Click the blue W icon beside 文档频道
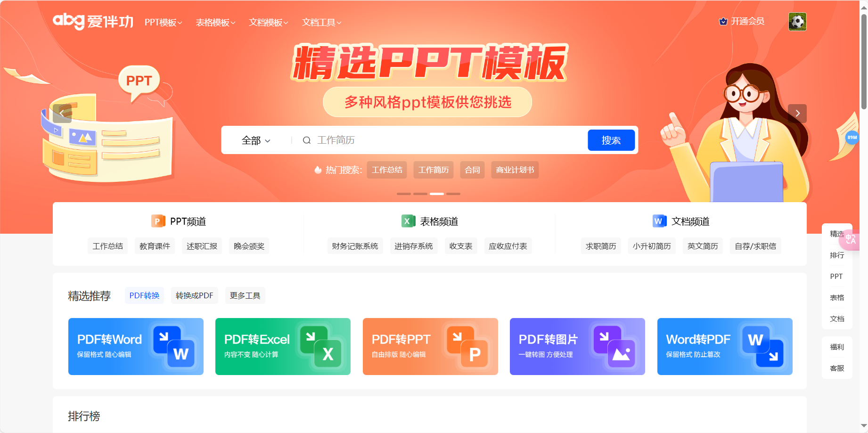Viewport: 868px width, 433px height. pyautogui.click(x=659, y=221)
